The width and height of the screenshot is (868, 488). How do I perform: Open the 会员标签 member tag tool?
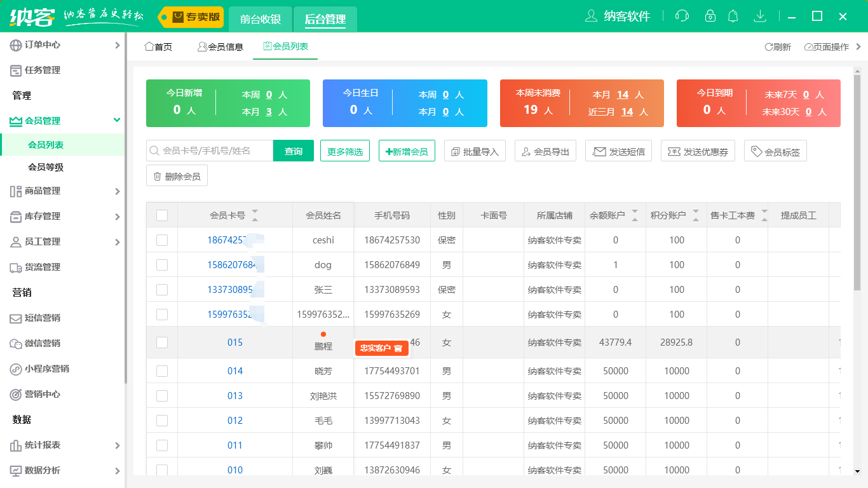775,151
